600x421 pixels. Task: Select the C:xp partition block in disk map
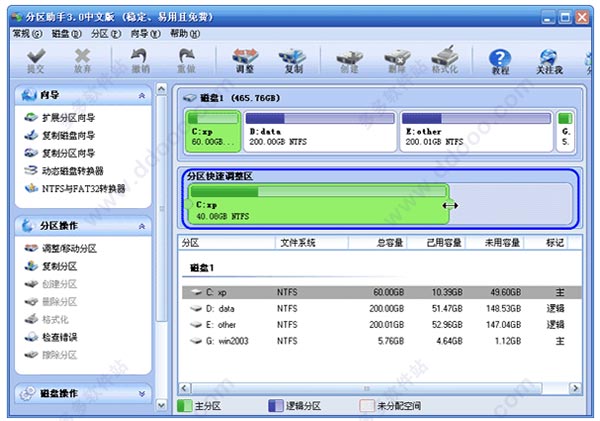(x=213, y=131)
